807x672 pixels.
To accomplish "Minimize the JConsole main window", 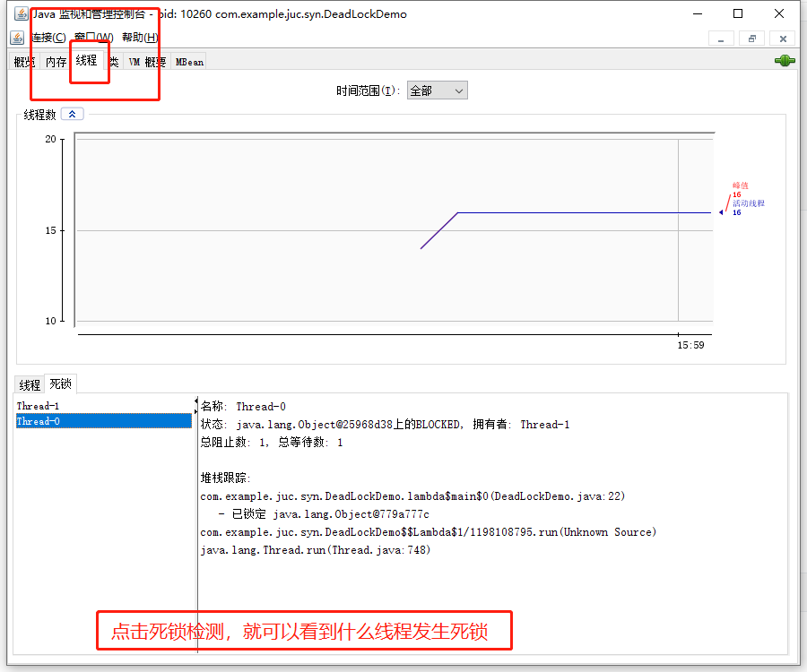I will click(698, 13).
